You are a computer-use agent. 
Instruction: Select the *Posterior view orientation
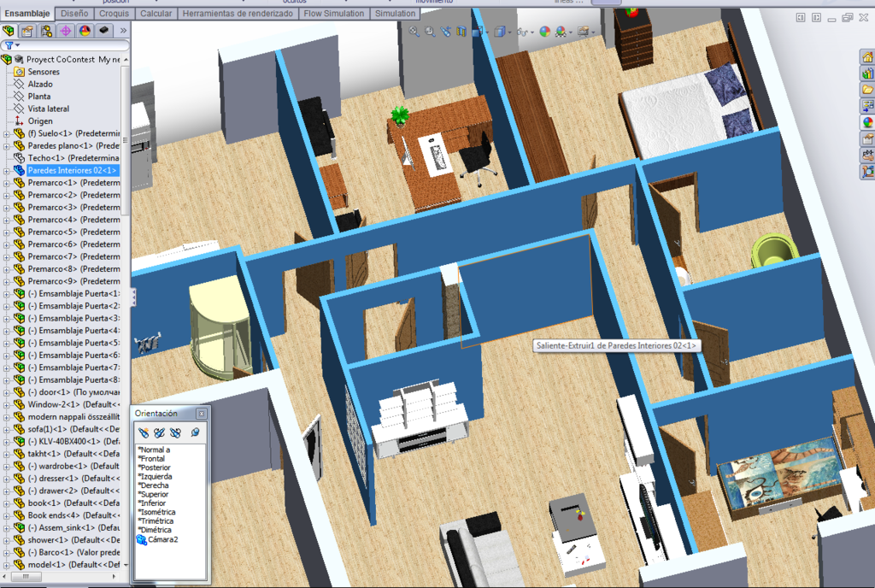154,467
